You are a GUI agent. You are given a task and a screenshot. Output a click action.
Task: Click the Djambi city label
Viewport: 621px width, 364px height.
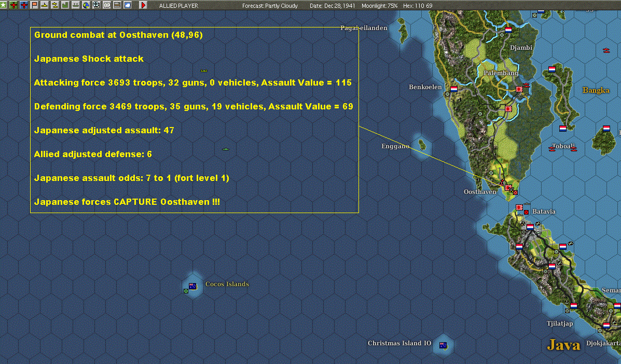tap(521, 48)
